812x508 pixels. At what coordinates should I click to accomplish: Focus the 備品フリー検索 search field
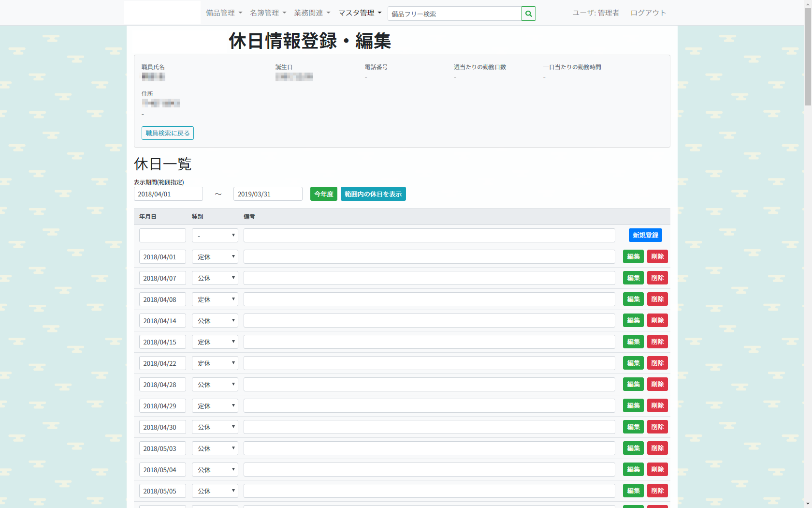pos(454,14)
